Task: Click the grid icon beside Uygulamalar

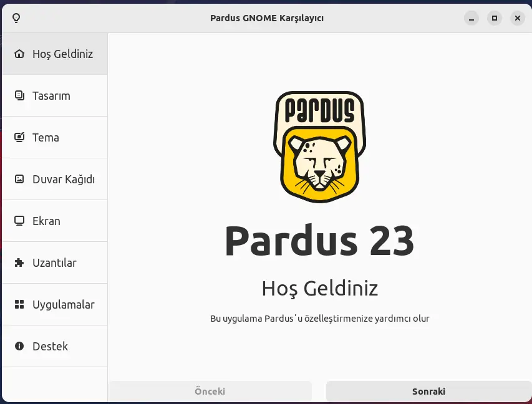Action: point(19,304)
